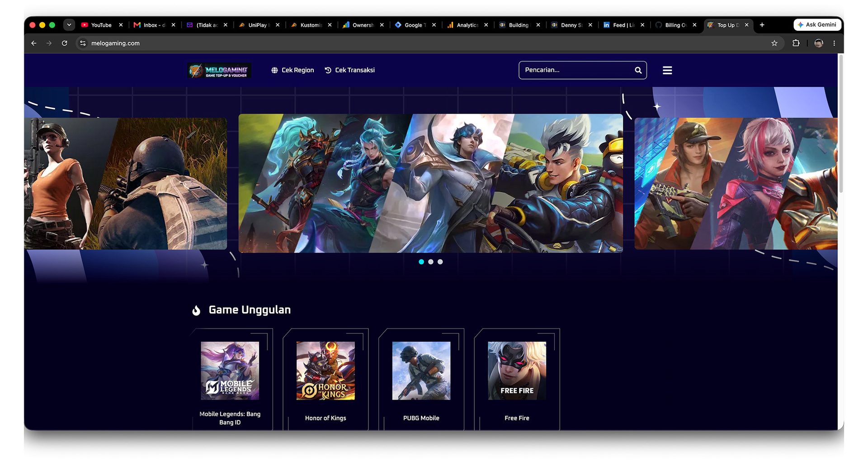Click the center Mobile Legends banner
868x462 pixels.
coord(430,183)
